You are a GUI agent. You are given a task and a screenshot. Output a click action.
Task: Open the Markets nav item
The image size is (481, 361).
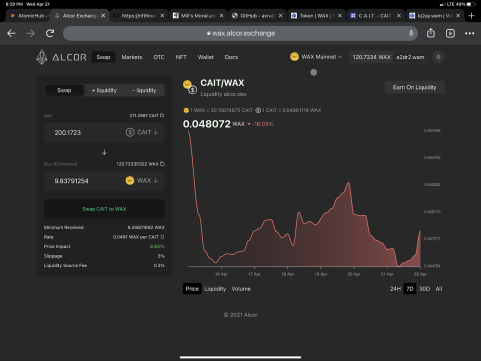[x=132, y=57]
